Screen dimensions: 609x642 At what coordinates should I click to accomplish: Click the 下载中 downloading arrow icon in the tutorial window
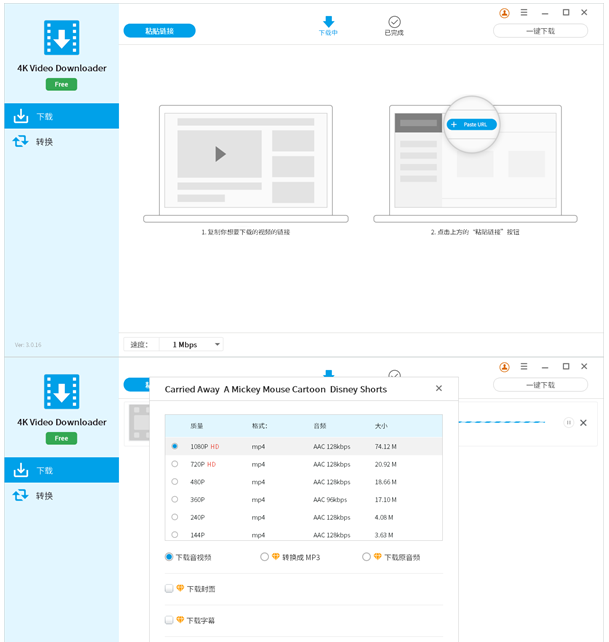[x=328, y=21]
